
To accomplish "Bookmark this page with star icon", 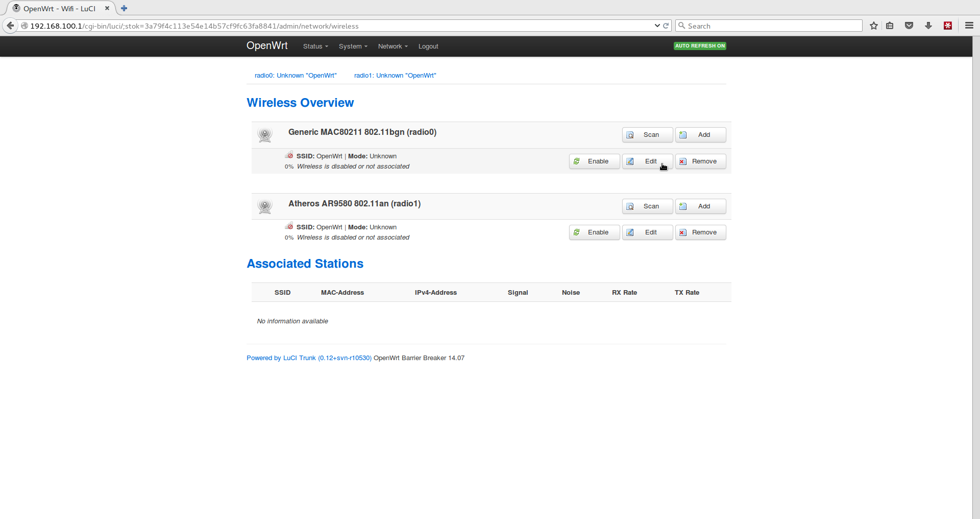I will tap(874, 26).
